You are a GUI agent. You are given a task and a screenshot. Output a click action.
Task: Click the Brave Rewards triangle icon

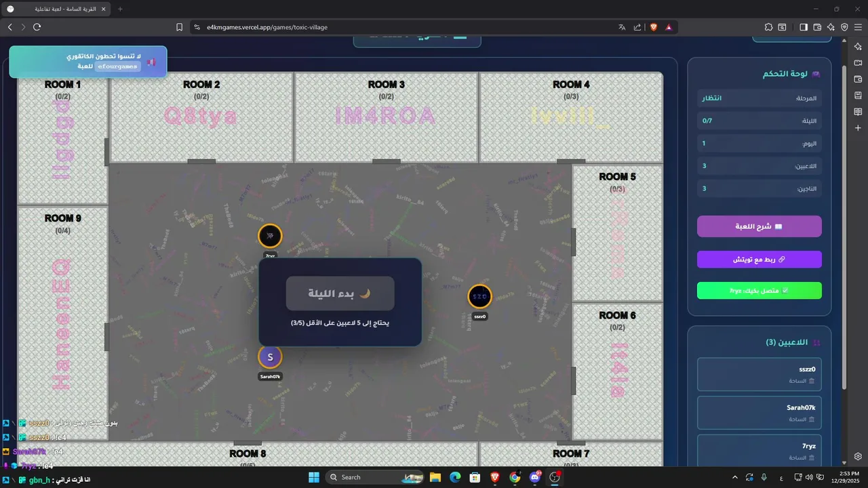click(x=669, y=27)
